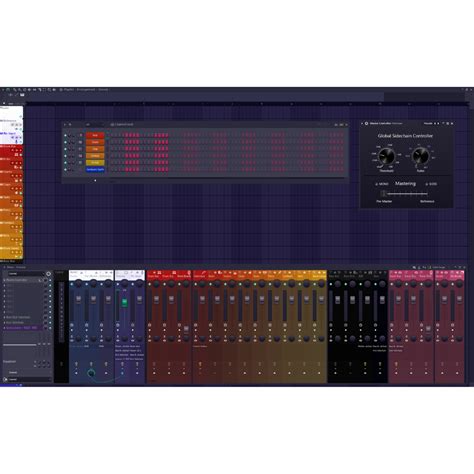
Task: Click the Mastering slider handle
Action: click(384, 193)
